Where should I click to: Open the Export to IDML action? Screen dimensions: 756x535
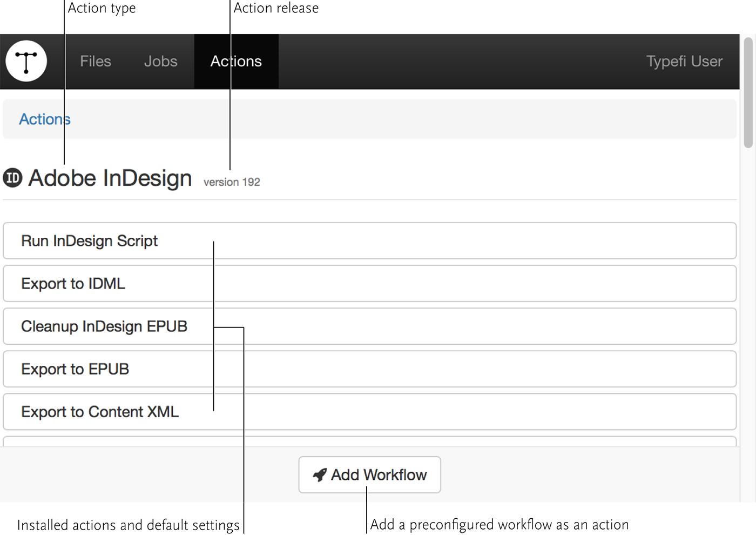click(369, 283)
